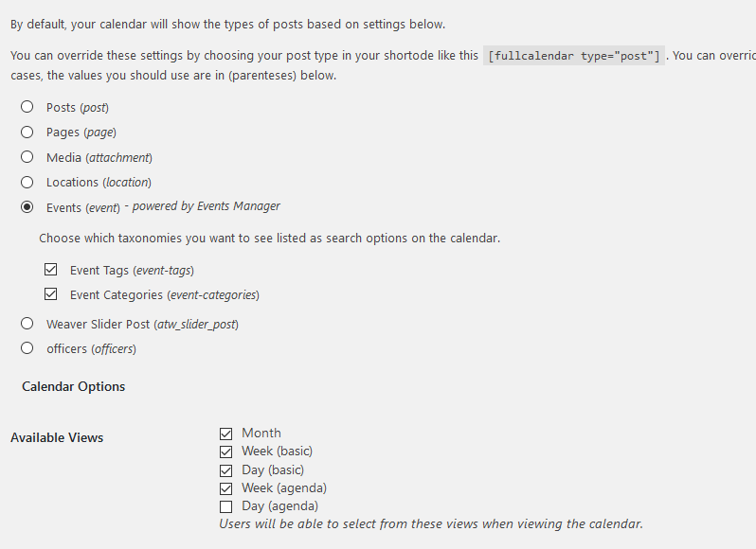Uncheck the Day (basic) view

coord(225,469)
